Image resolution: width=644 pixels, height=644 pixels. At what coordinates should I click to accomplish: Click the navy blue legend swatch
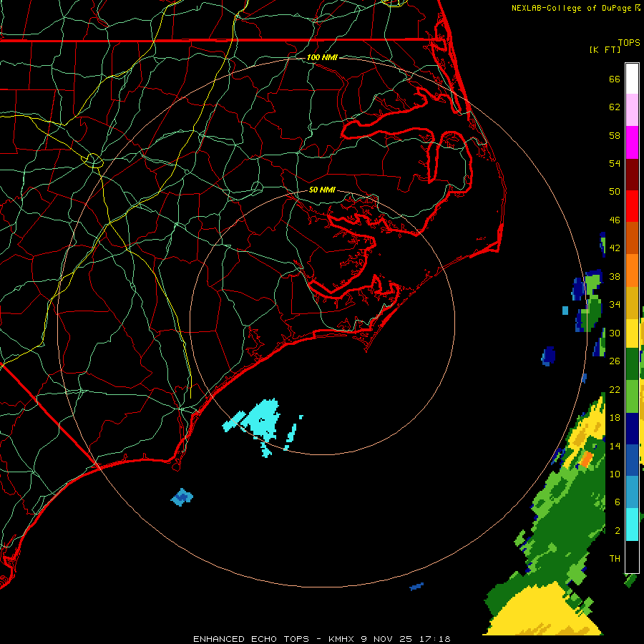pos(632,429)
